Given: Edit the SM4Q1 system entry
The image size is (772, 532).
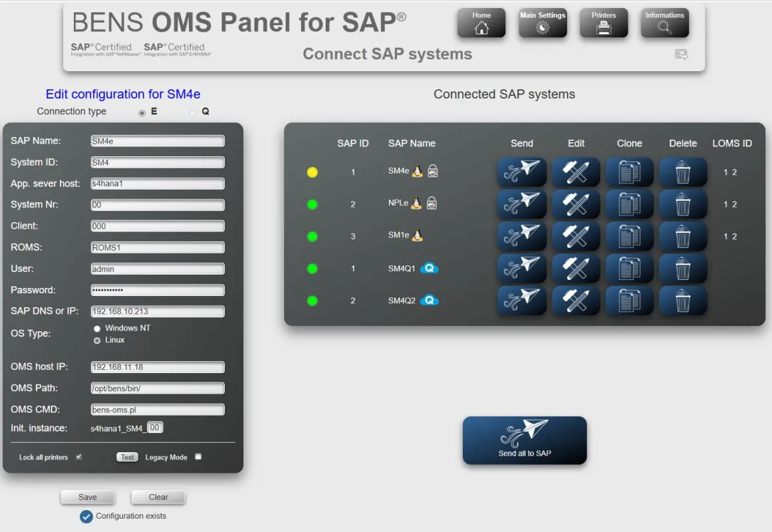Looking at the screenshot, I should [576, 269].
